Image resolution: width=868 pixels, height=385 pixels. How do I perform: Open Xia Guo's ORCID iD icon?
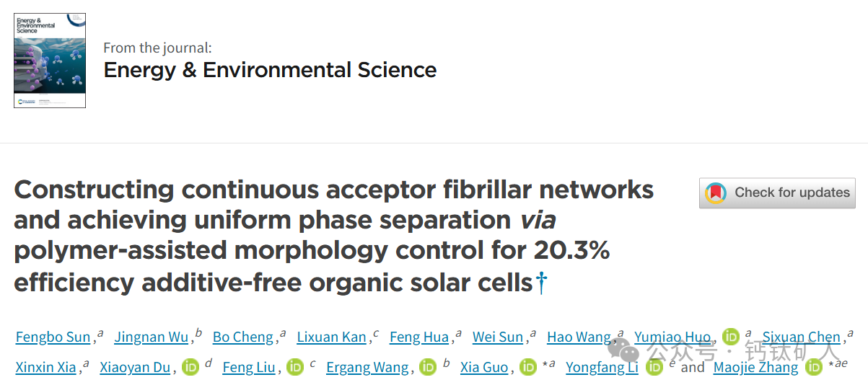528,367
